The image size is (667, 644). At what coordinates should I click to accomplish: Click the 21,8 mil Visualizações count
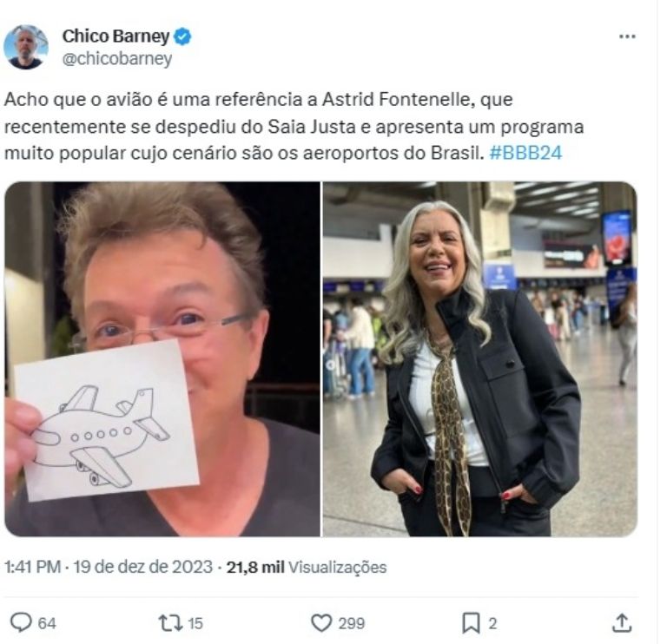[x=307, y=567]
